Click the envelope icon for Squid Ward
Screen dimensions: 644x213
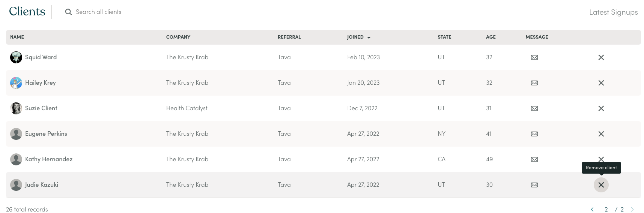point(534,57)
